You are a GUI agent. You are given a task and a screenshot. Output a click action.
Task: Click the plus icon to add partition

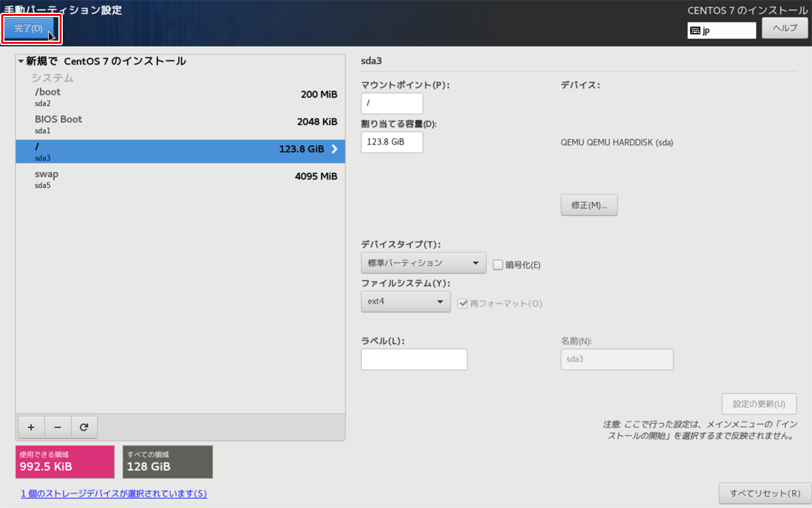click(31, 427)
